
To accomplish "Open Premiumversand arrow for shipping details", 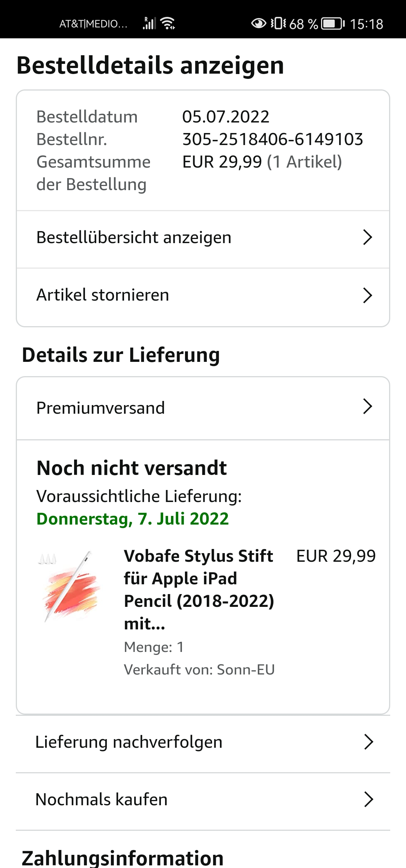I will [x=367, y=407].
